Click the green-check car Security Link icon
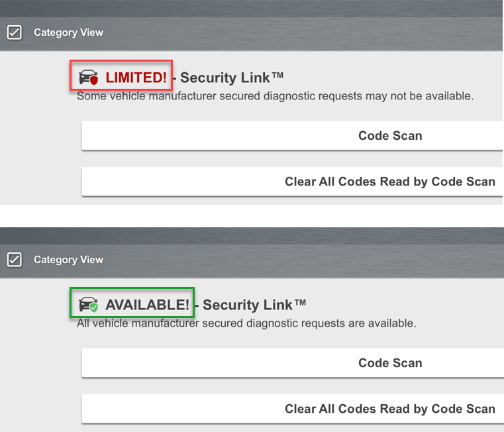 coord(89,305)
